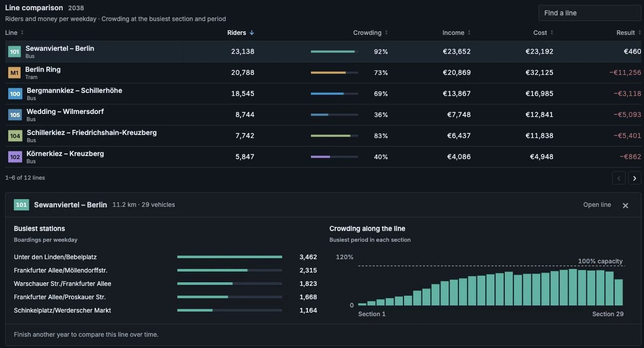Viewport: 644px width, 348px height.
Task: Focus the Find a line search field
Action: (590, 13)
